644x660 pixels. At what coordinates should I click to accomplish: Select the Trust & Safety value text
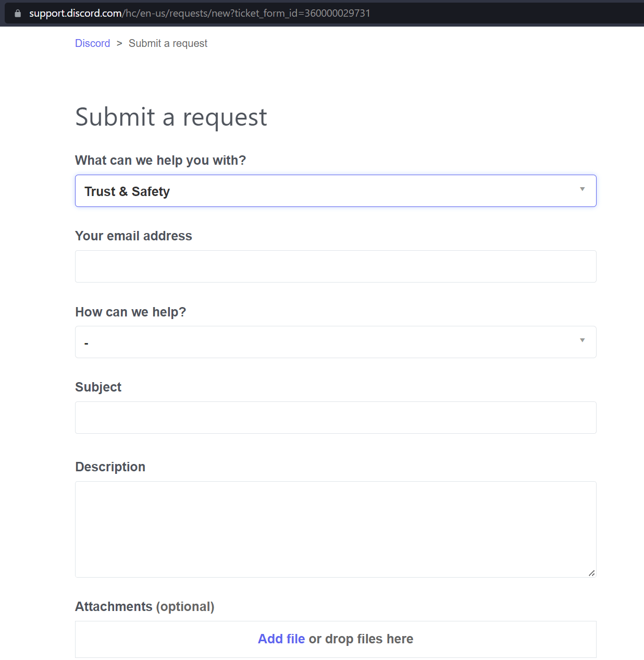pyautogui.click(x=127, y=191)
